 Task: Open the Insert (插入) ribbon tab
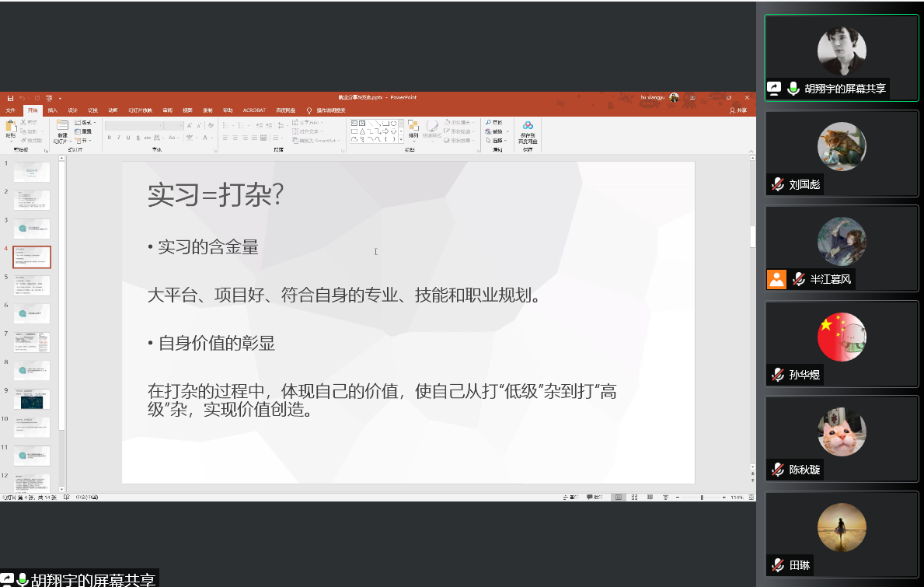tap(53, 110)
